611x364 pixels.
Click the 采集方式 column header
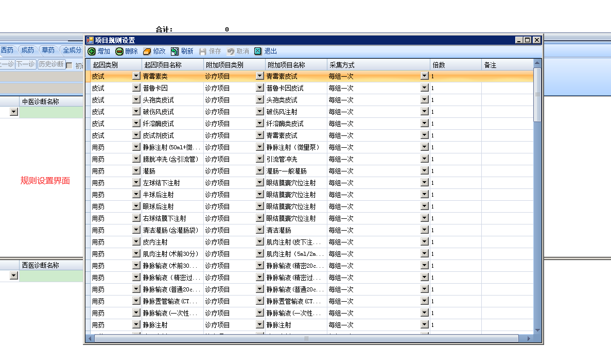point(378,65)
